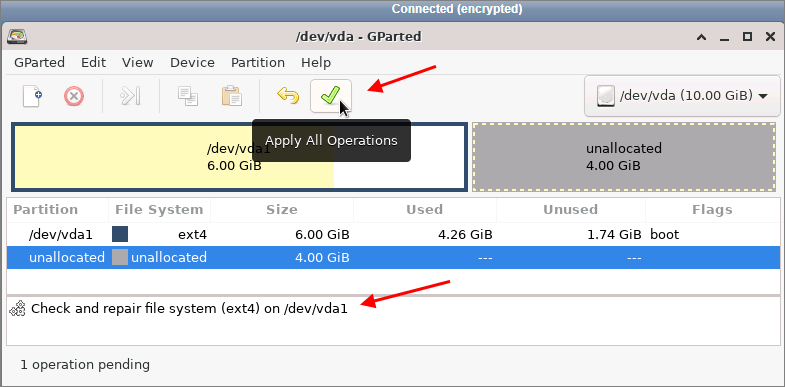Minimize the GParted window
The image size is (785, 387).
click(x=724, y=38)
